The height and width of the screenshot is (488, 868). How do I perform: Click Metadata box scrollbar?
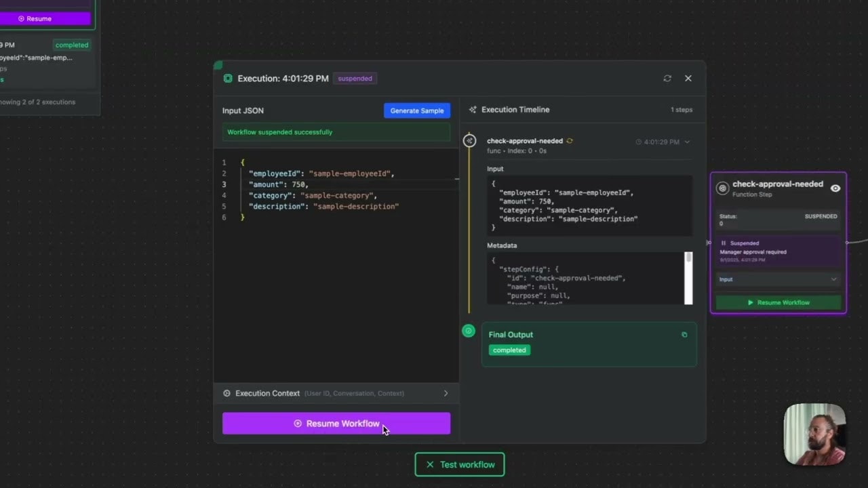688,278
